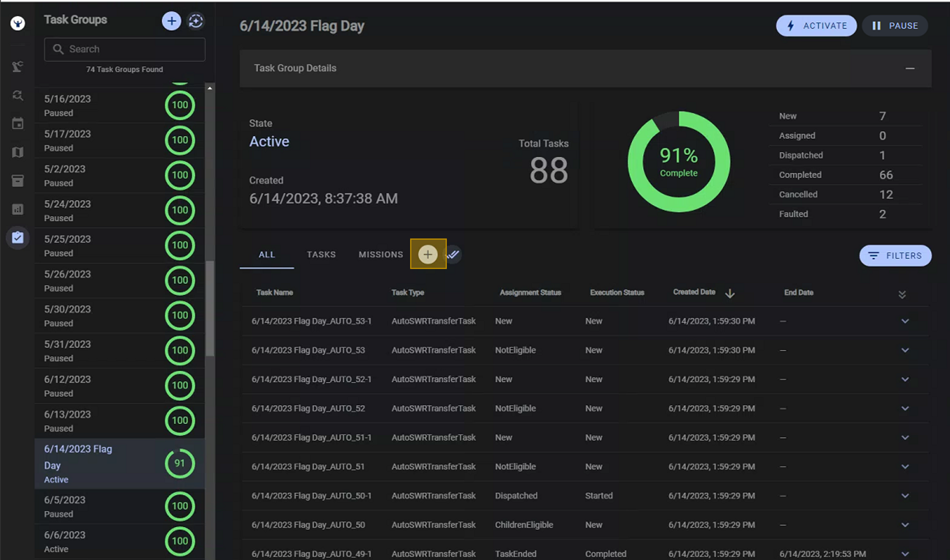Open the map view from sidebar
This screenshot has height=560, width=950.
point(17,152)
